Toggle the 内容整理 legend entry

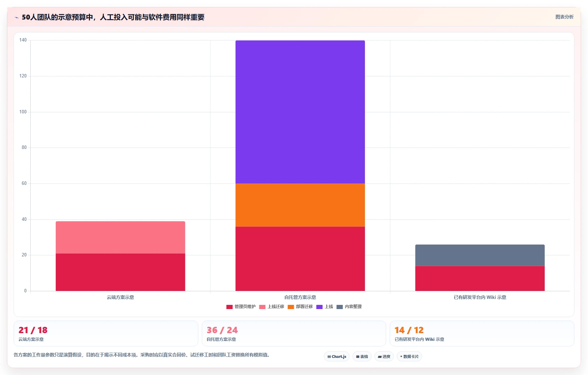pos(349,307)
